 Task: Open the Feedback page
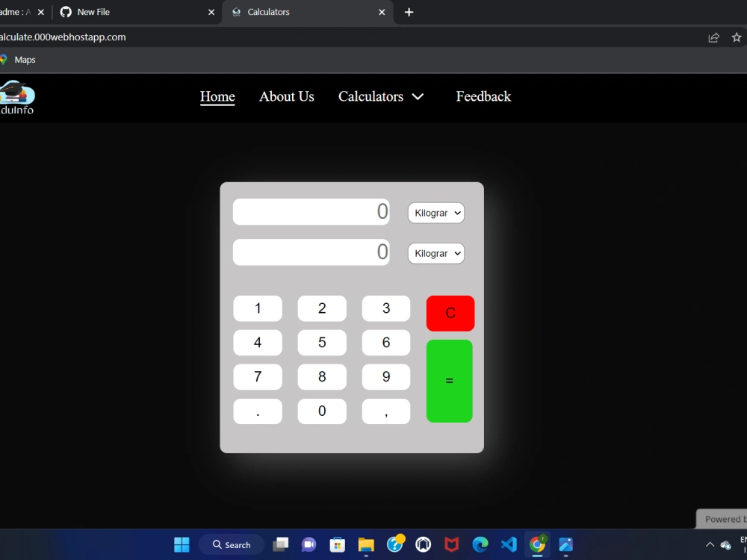click(x=483, y=96)
